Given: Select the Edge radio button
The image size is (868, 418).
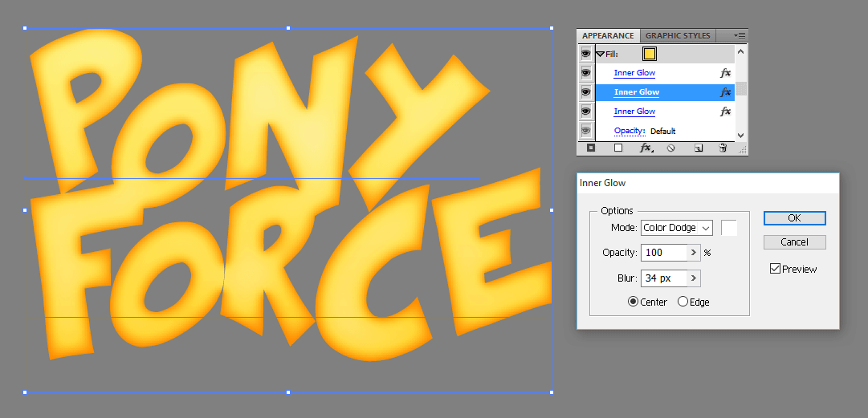Looking at the screenshot, I should (683, 302).
